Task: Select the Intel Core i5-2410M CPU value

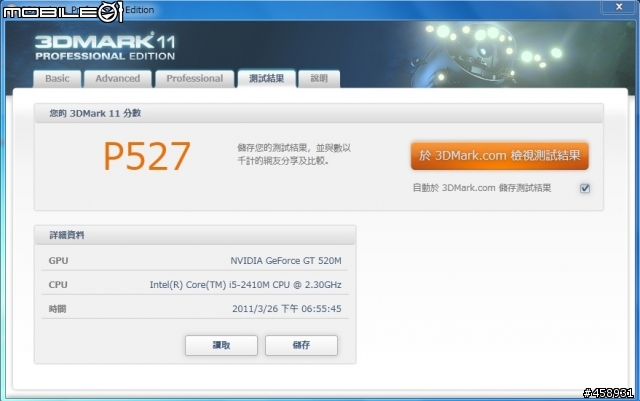Action: pos(245,285)
